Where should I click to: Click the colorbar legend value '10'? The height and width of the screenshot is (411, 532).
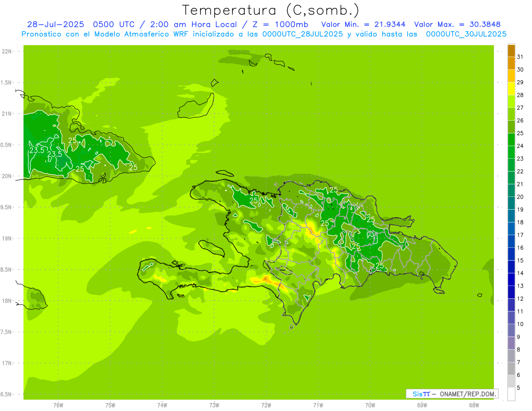tap(520, 324)
